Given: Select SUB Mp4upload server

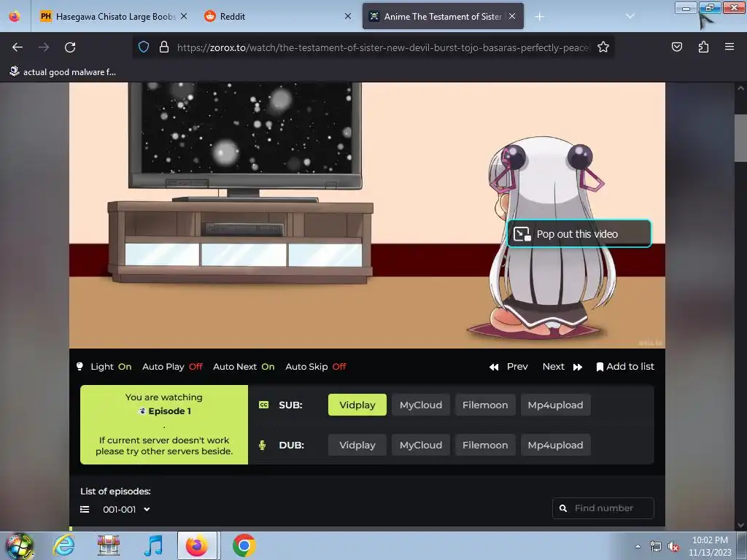Looking at the screenshot, I should pyautogui.click(x=555, y=405).
